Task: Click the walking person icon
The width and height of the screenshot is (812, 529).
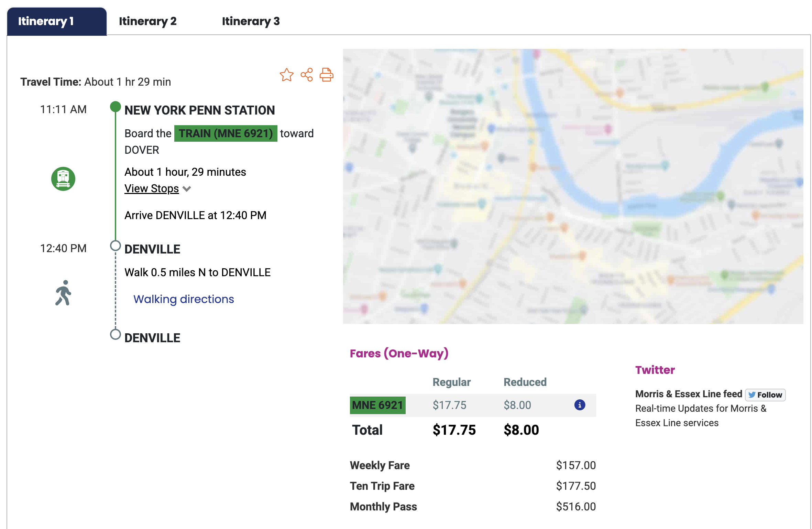Action: (63, 293)
